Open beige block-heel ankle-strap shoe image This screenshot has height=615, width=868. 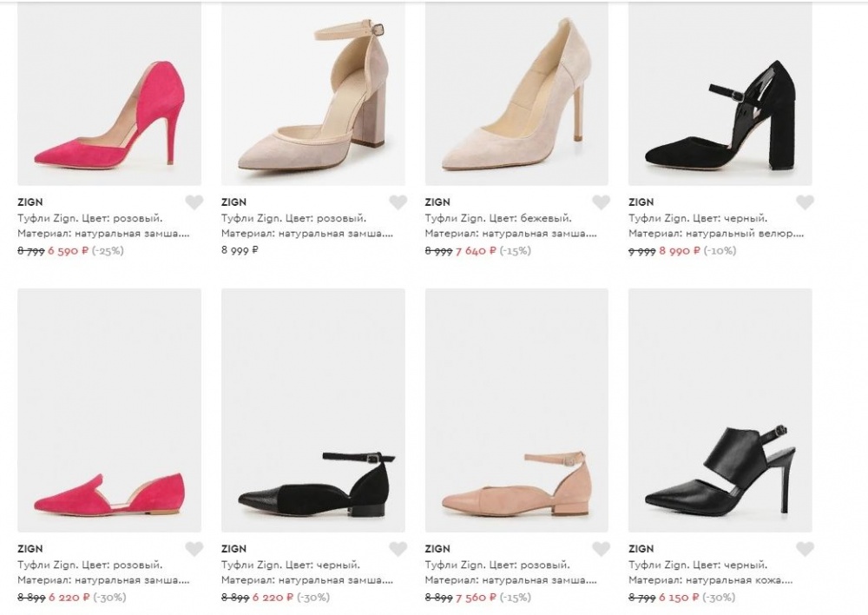pyautogui.click(x=313, y=93)
